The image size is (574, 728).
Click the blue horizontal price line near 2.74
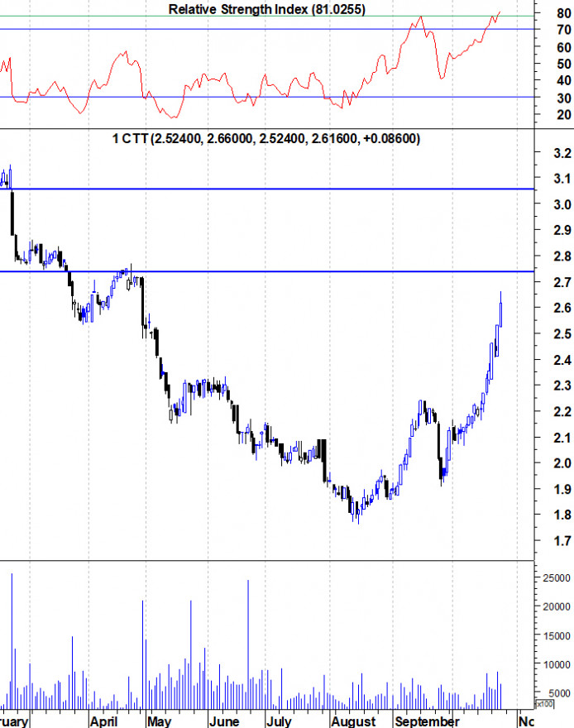pos(267,271)
